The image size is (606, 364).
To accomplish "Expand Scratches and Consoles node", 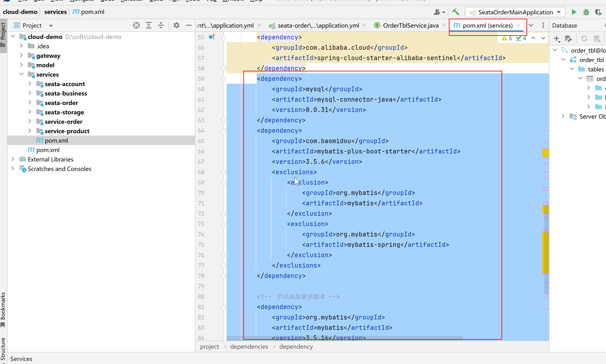I will (x=13, y=169).
